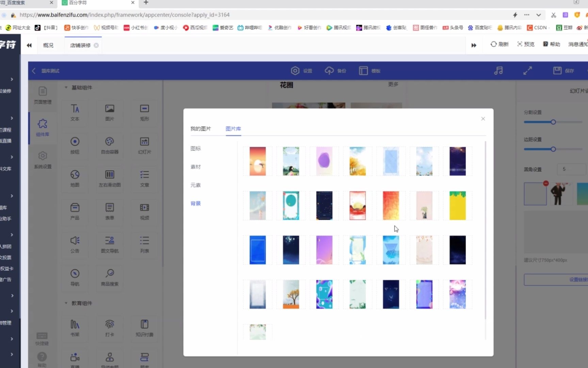Select the 图片 image component icon

(110, 112)
